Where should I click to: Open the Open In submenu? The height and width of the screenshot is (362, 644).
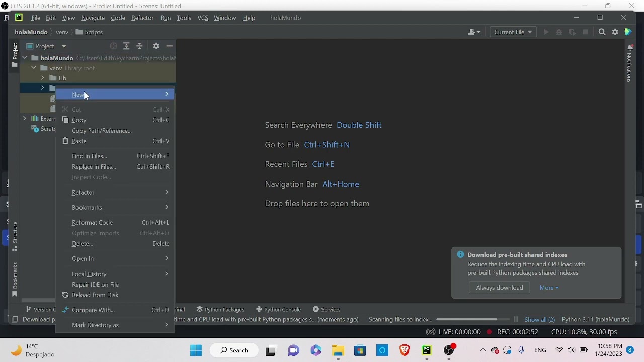click(x=115, y=259)
